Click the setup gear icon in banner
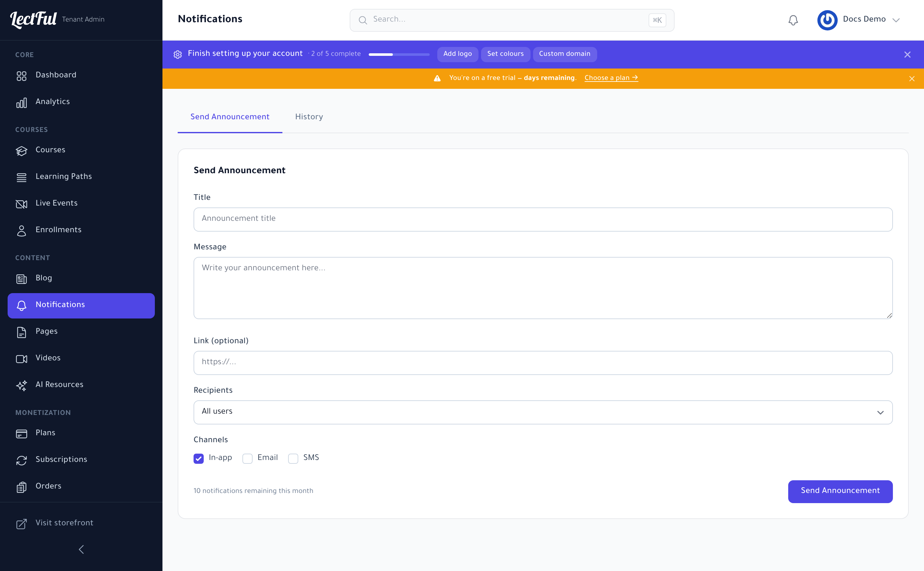This screenshot has height=571, width=924. (178, 54)
